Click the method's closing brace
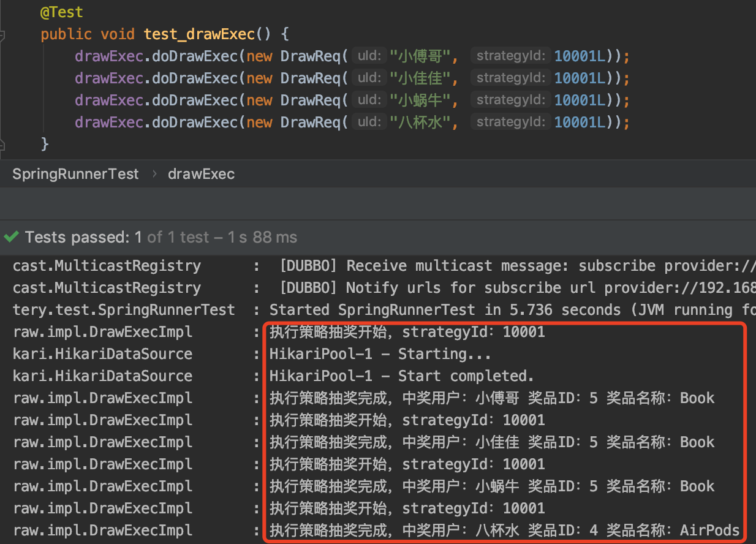Viewport: 756px width, 544px height. [x=44, y=144]
